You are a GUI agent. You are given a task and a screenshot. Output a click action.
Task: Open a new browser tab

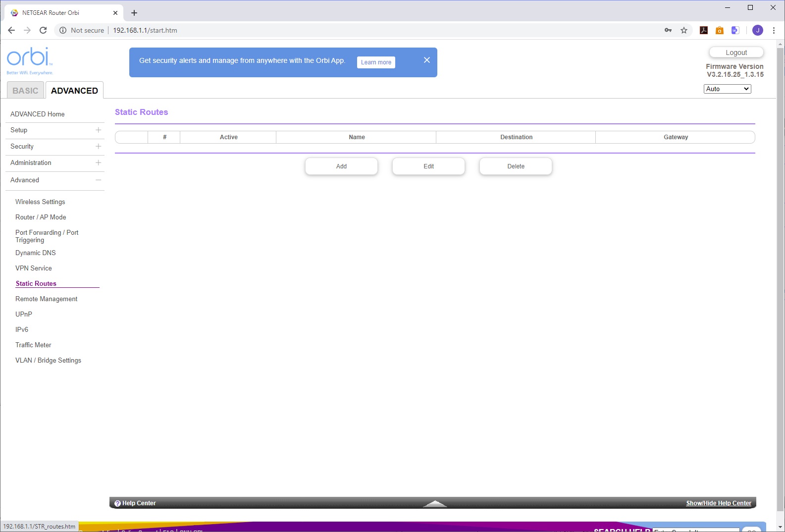[134, 13]
